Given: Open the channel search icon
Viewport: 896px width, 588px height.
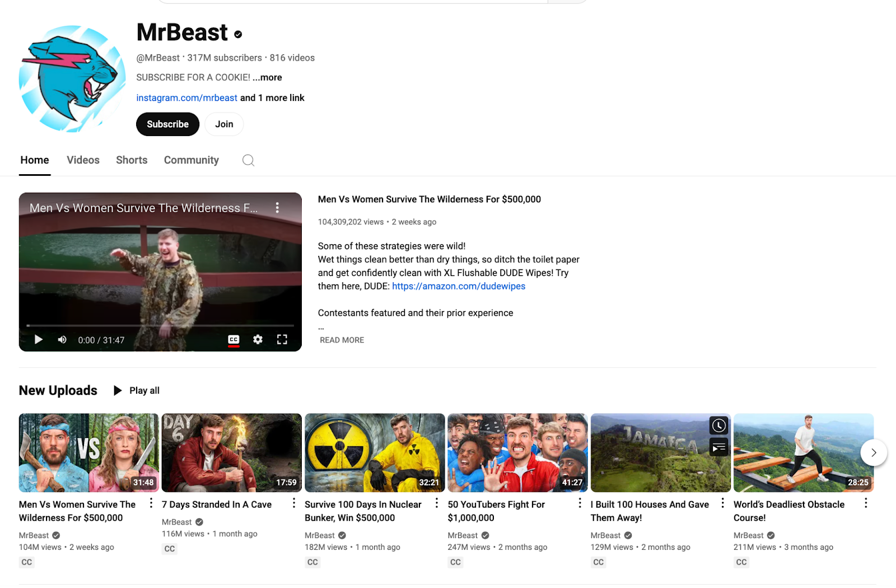Looking at the screenshot, I should pos(248,160).
